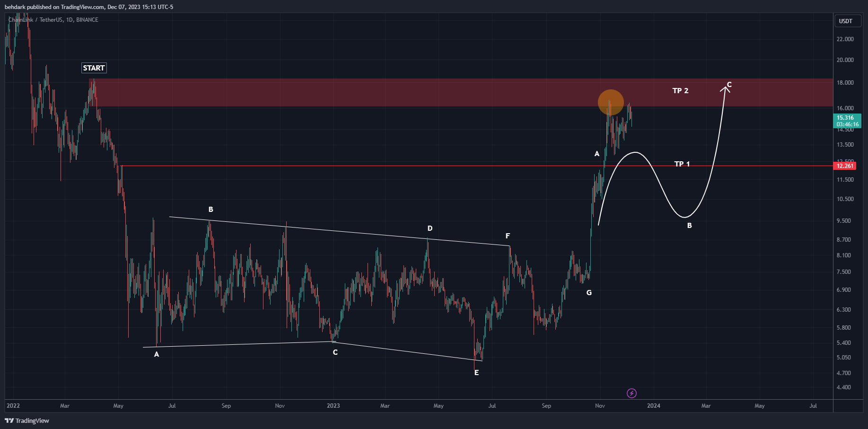The width and height of the screenshot is (868, 429).
Task: Click the 13.500 price axis value
Action: point(845,145)
